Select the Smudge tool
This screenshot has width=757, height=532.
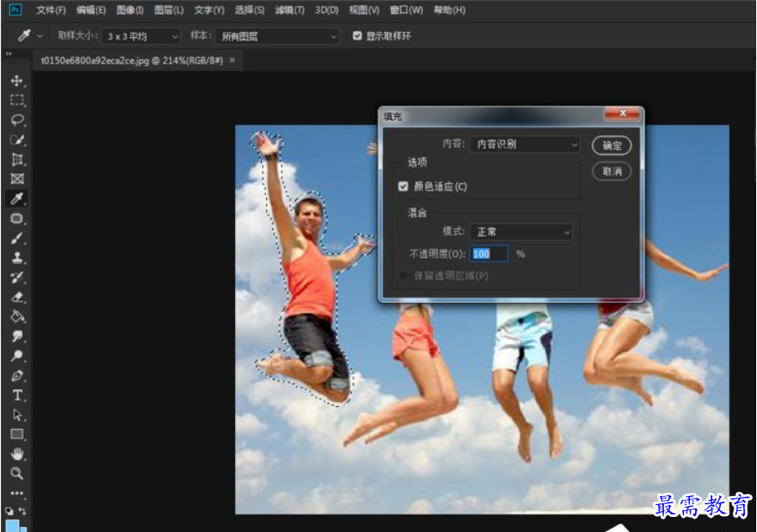click(18, 336)
